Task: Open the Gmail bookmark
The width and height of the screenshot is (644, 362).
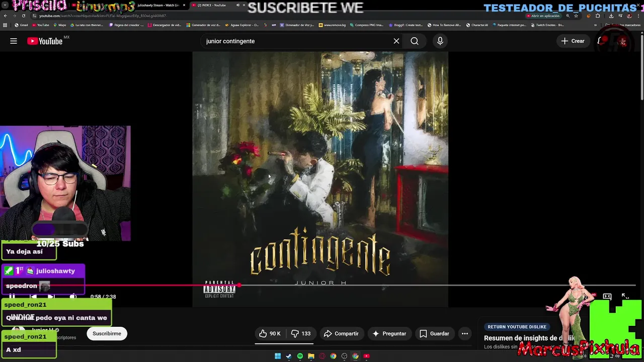Action: tap(21, 25)
